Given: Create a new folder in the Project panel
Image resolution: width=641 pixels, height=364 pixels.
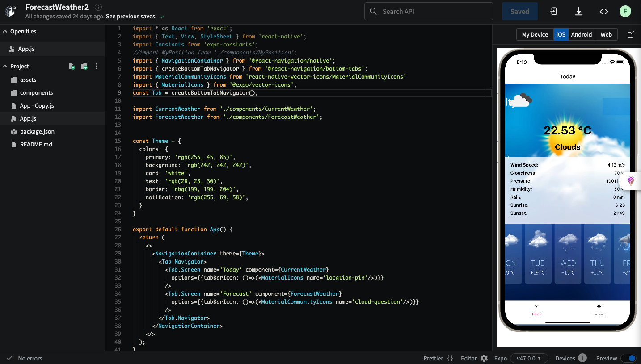Looking at the screenshot, I should (x=84, y=66).
